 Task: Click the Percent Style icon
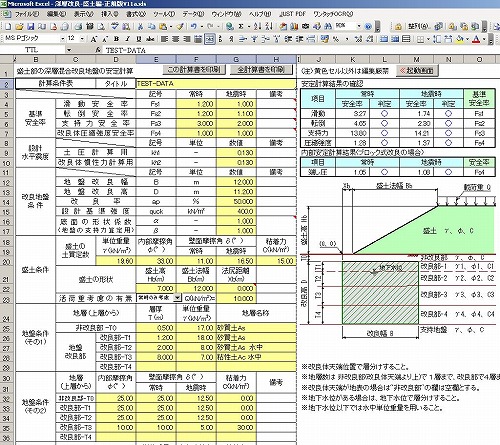[x=336, y=39]
